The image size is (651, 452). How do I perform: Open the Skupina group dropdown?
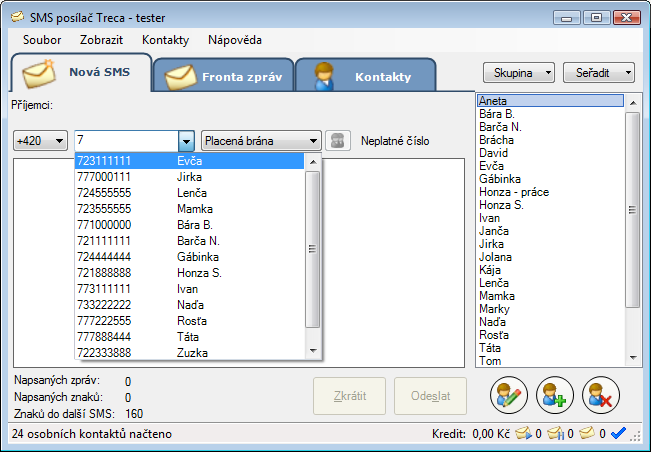point(519,73)
